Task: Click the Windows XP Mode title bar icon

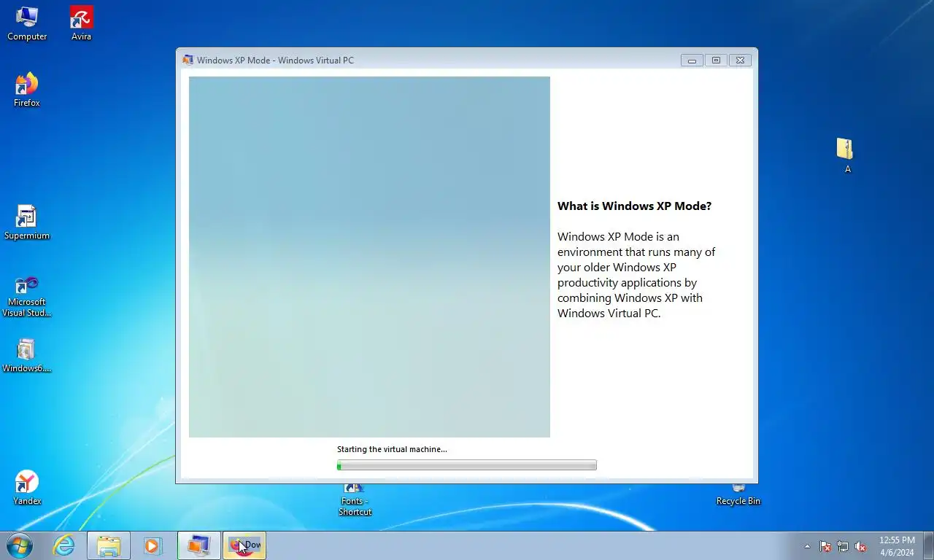Action: (x=188, y=60)
